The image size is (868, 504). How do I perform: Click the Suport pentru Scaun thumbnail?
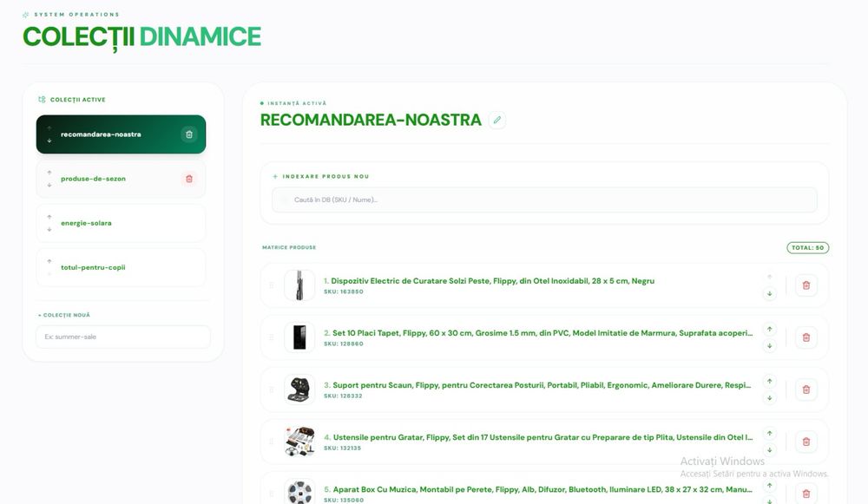(299, 389)
